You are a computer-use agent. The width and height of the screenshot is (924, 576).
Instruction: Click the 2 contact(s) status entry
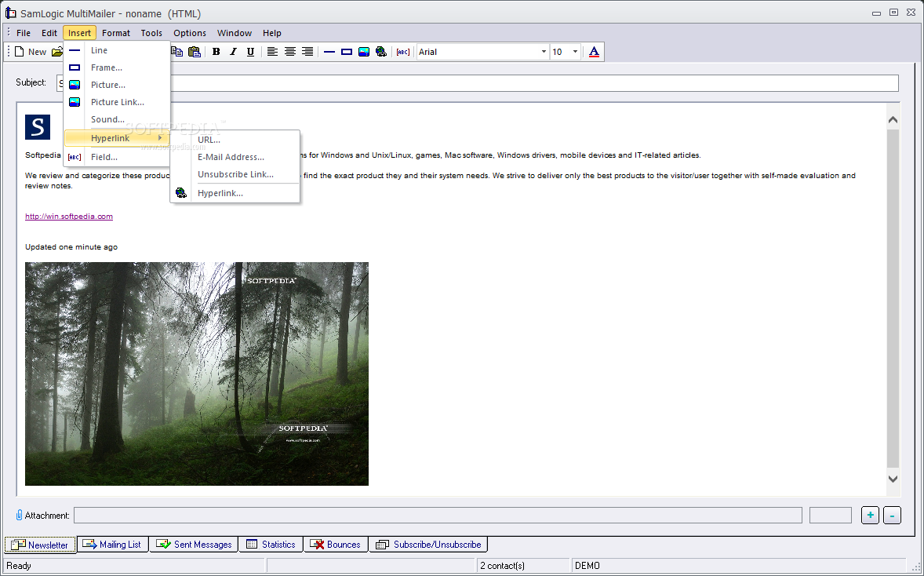(x=502, y=566)
